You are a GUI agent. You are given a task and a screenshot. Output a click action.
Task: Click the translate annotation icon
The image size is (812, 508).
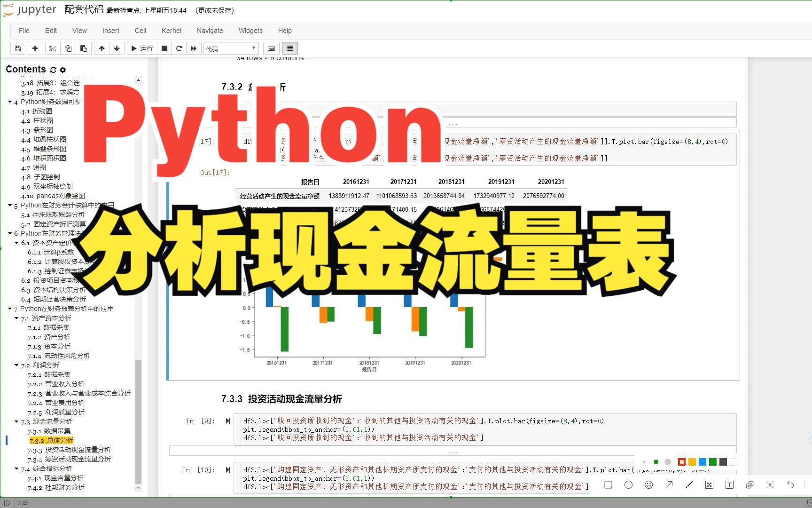click(x=750, y=484)
